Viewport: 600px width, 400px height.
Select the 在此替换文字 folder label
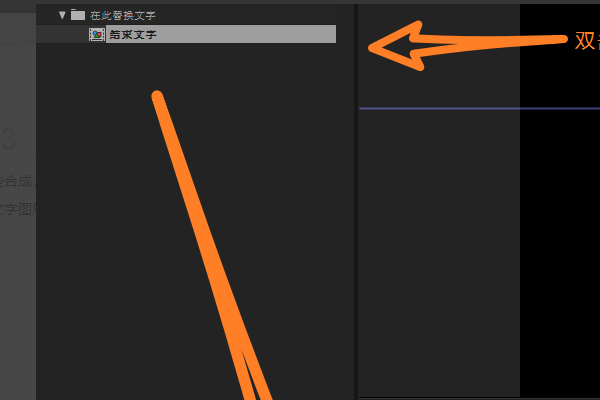click(123, 15)
